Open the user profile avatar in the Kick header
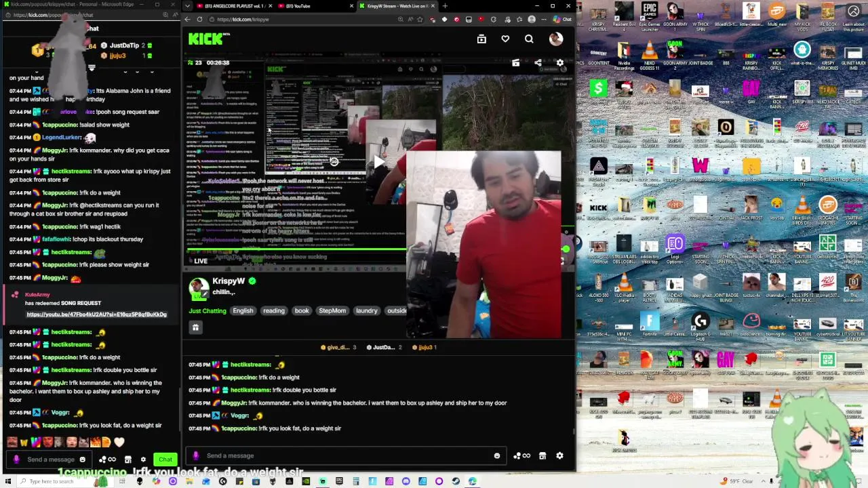The width and height of the screenshot is (868, 488). click(556, 39)
